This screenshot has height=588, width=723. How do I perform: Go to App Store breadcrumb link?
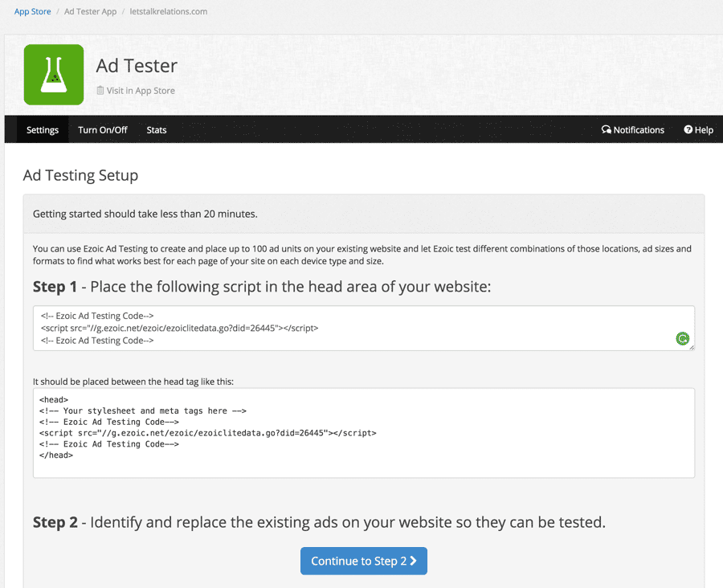coord(33,12)
